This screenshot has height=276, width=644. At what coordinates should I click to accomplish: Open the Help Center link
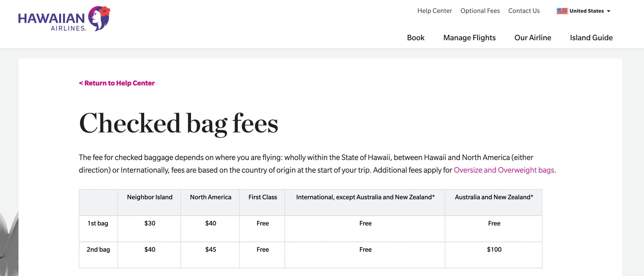tap(434, 11)
